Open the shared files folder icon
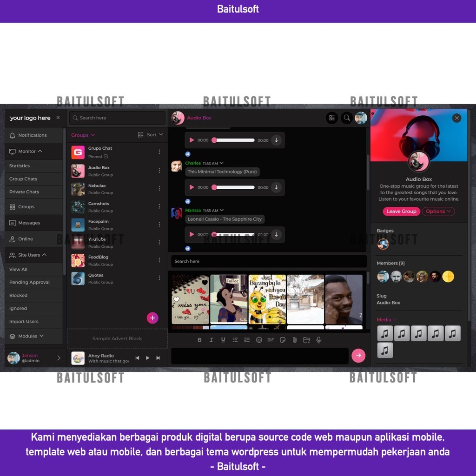Screen dimensions: 476x476 307,340
